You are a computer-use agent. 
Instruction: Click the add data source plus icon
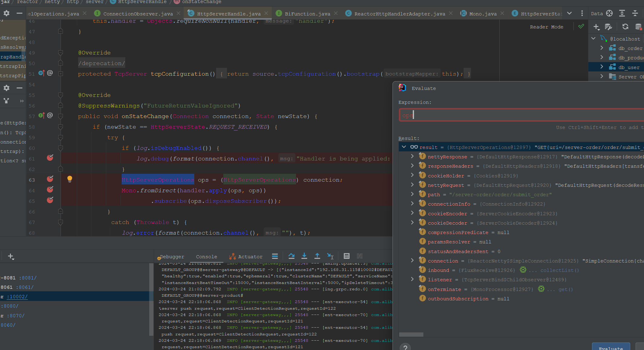[596, 27]
